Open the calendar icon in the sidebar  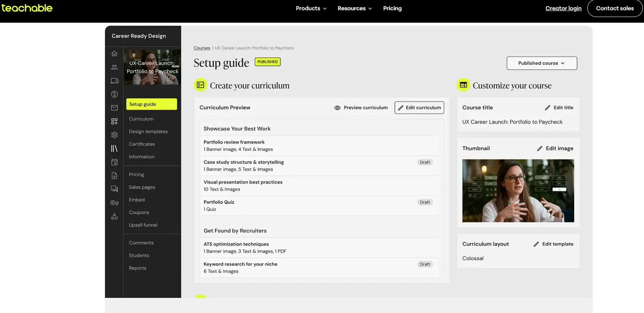tap(114, 162)
